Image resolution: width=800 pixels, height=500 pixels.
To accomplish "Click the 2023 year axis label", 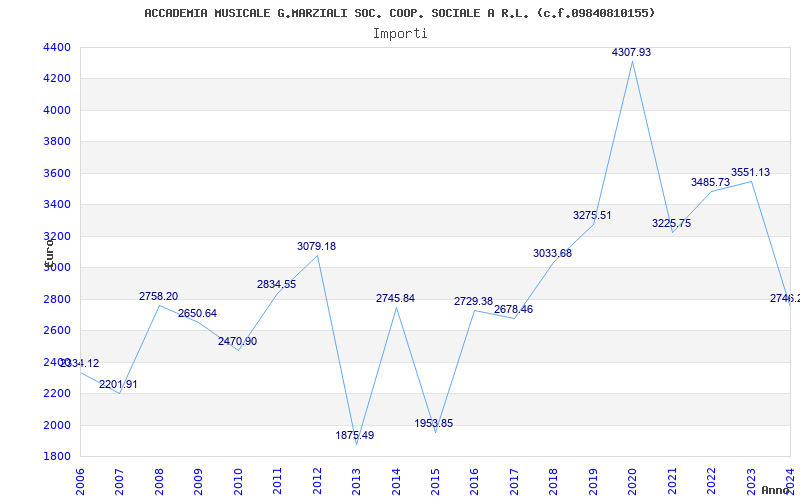I will pos(751,482).
